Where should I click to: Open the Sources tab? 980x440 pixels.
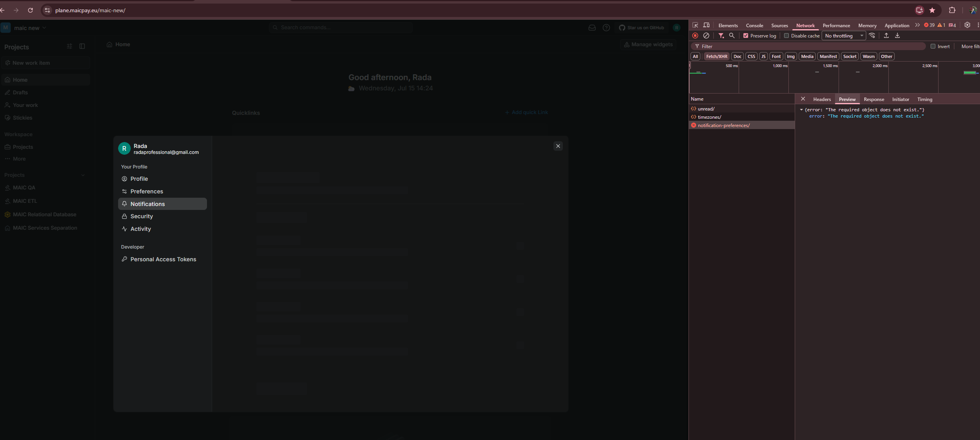779,25
